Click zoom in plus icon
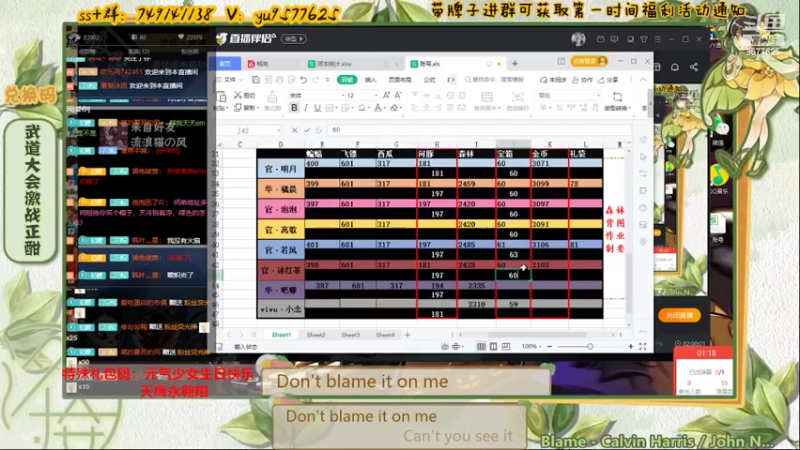The height and width of the screenshot is (450, 800). click(x=631, y=346)
